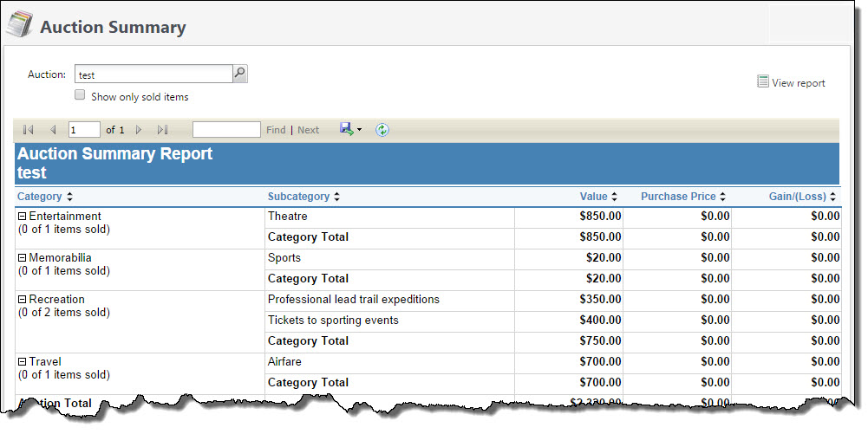Click the Find link
This screenshot has width=868, height=434.
[x=276, y=130]
